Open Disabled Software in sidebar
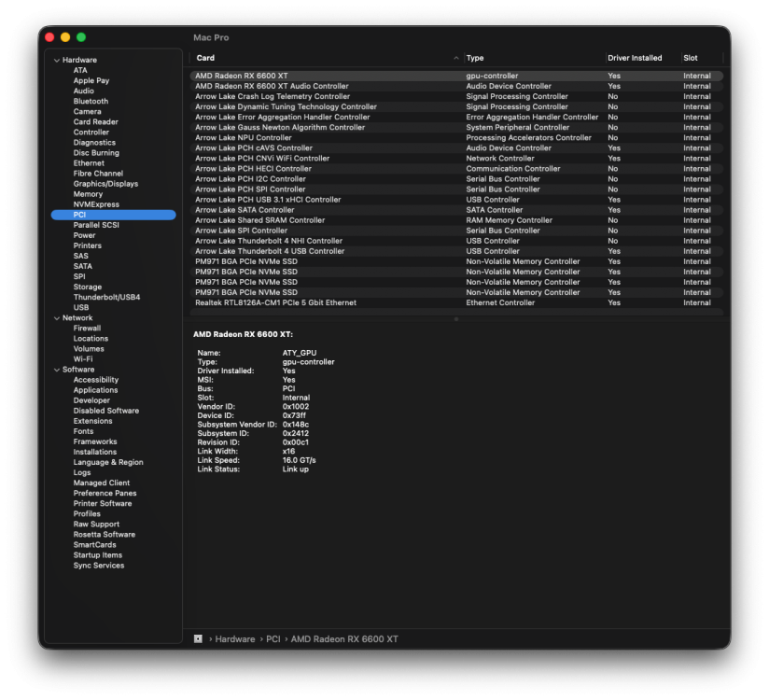This screenshot has height=700, width=769. [106, 411]
